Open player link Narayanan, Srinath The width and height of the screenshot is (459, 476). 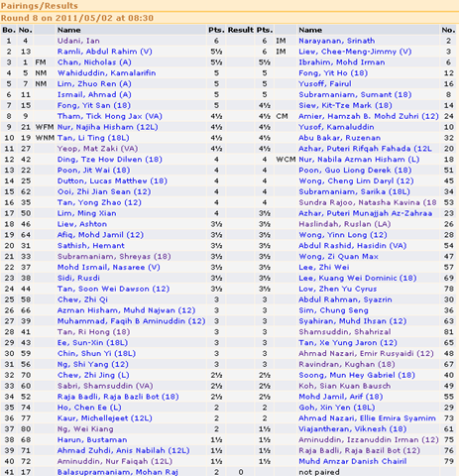[x=337, y=41]
